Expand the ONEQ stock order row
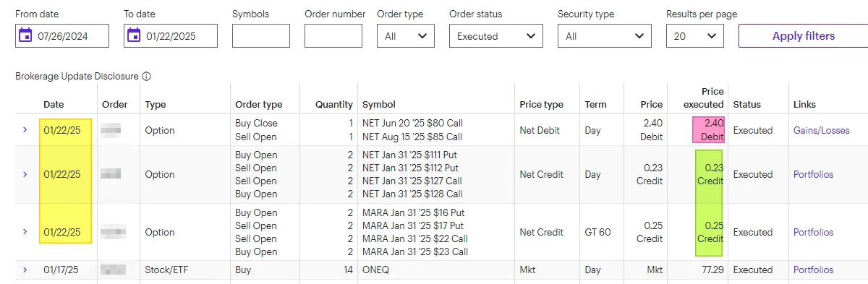This screenshot has width=868, height=284. click(25, 270)
